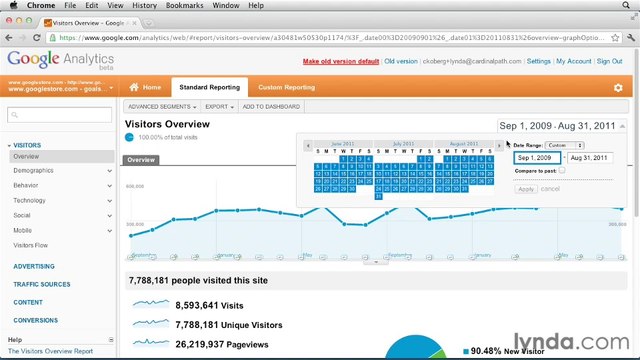Open the Date Range Custom dropdown
The height and width of the screenshot is (360, 640).
(564, 145)
